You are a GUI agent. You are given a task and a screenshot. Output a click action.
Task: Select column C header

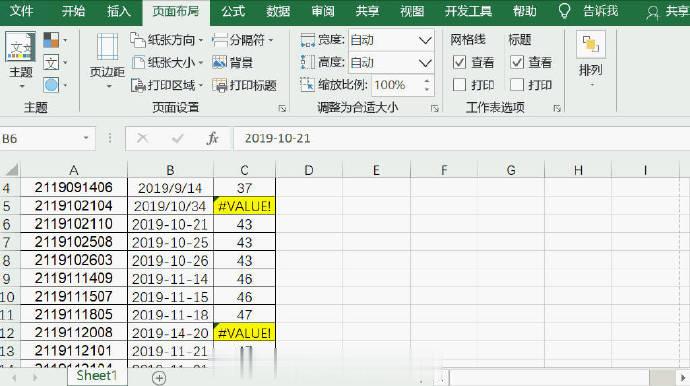(x=244, y=170)
